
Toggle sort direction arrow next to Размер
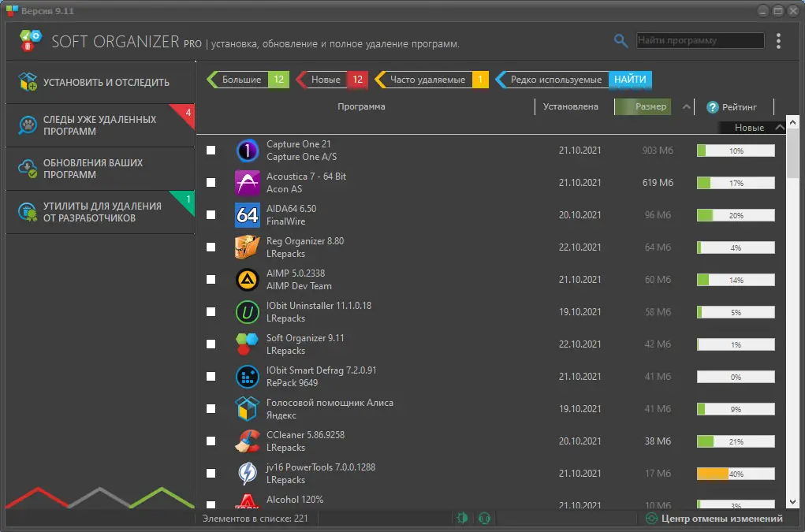click(687, 106)
